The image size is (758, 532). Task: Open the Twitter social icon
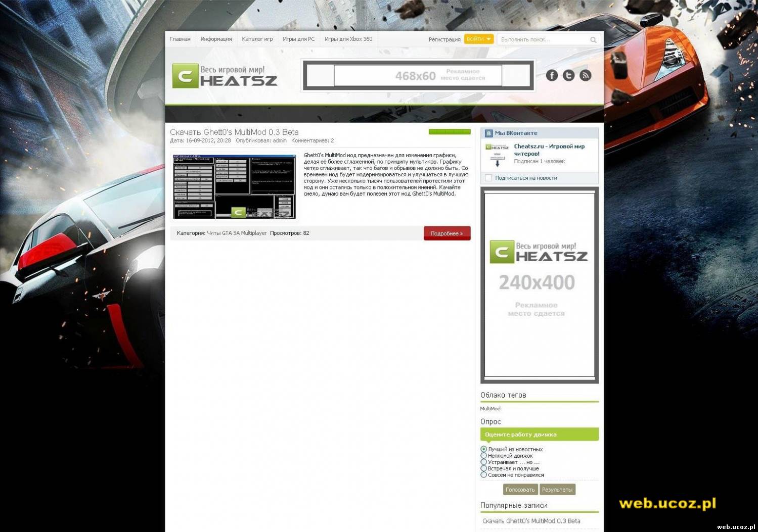click(568, 75)
